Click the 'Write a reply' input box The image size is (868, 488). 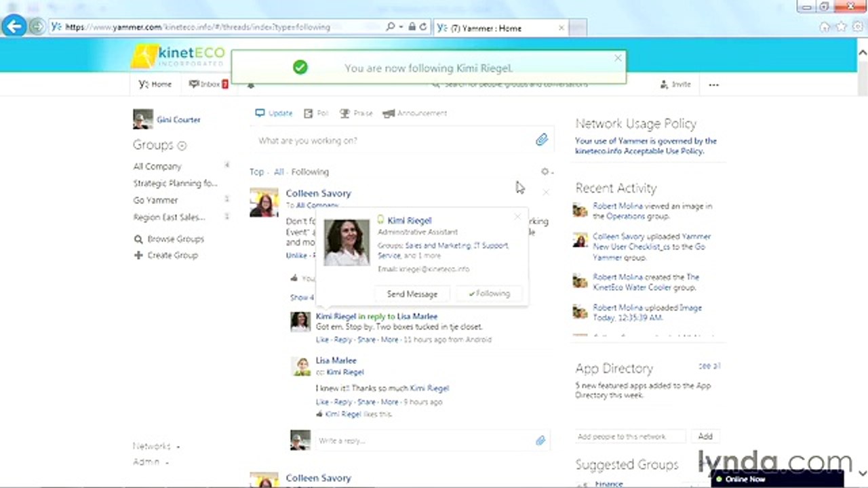pos(424,441)
